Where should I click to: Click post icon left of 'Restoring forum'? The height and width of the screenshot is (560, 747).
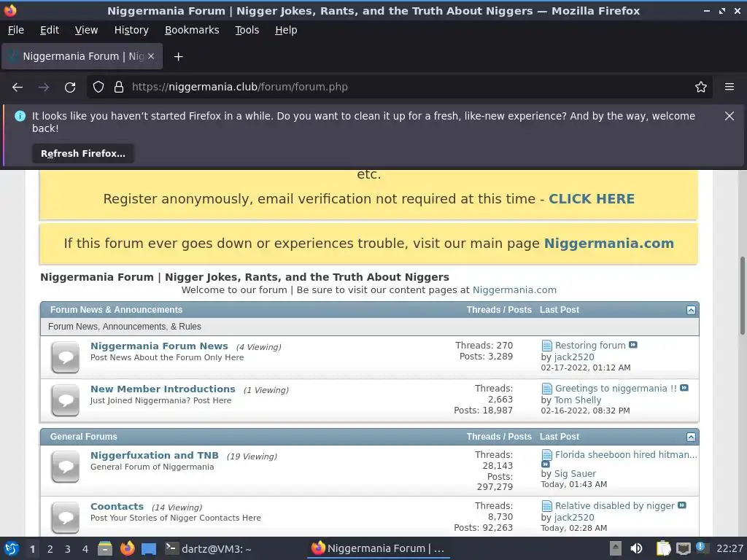(547, 346)
